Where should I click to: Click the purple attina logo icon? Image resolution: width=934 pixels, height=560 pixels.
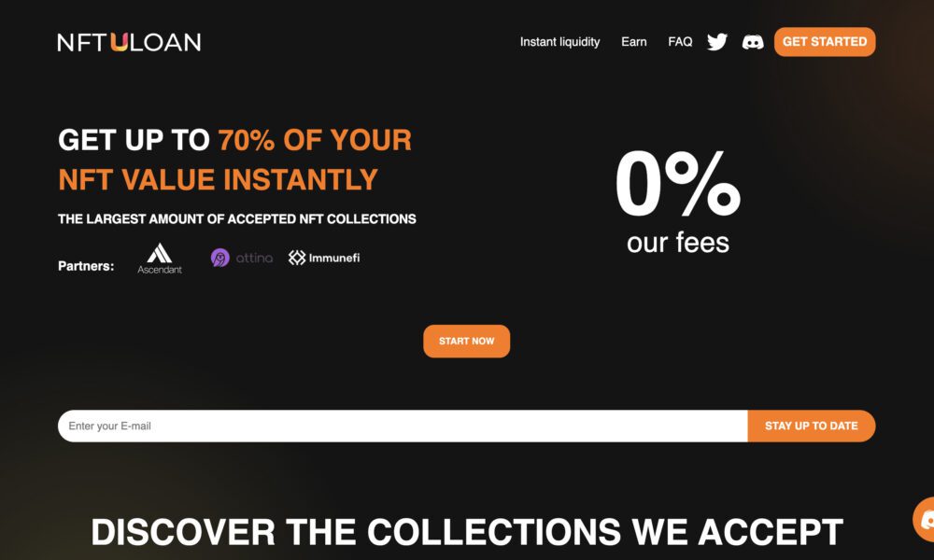219,258
